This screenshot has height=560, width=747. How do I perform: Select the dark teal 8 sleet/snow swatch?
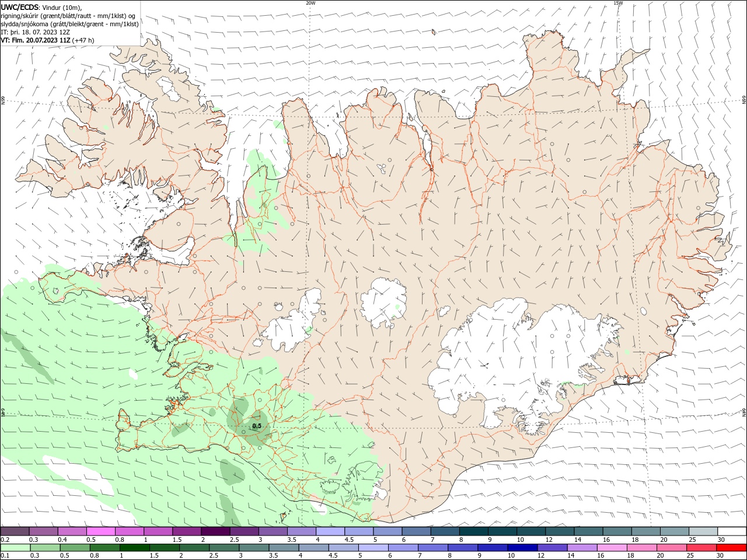pos(474,531)
